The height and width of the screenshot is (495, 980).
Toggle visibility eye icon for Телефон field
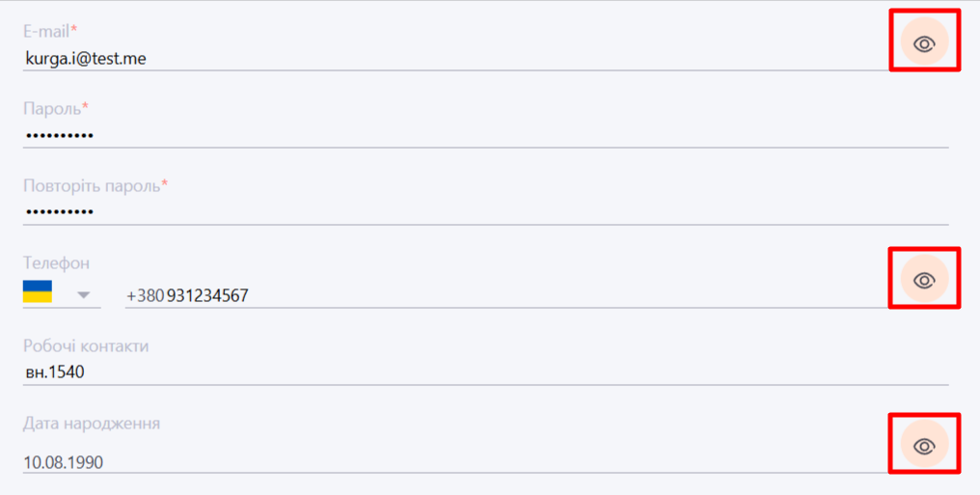point(924,280)
